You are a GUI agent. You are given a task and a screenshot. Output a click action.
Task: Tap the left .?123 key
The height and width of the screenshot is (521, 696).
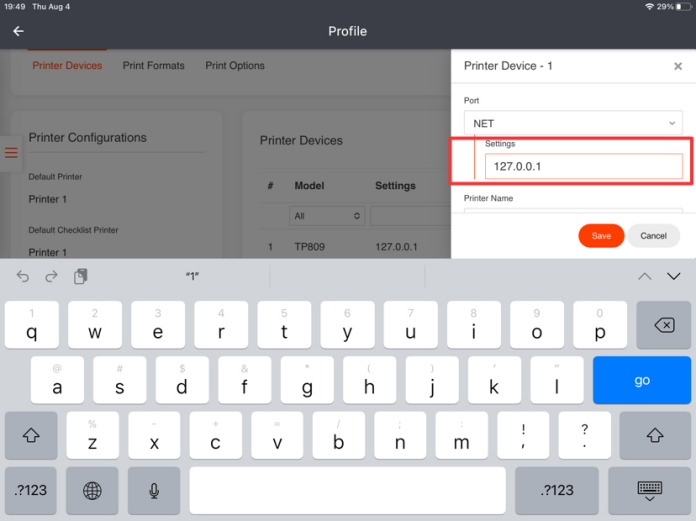(31, 490)
